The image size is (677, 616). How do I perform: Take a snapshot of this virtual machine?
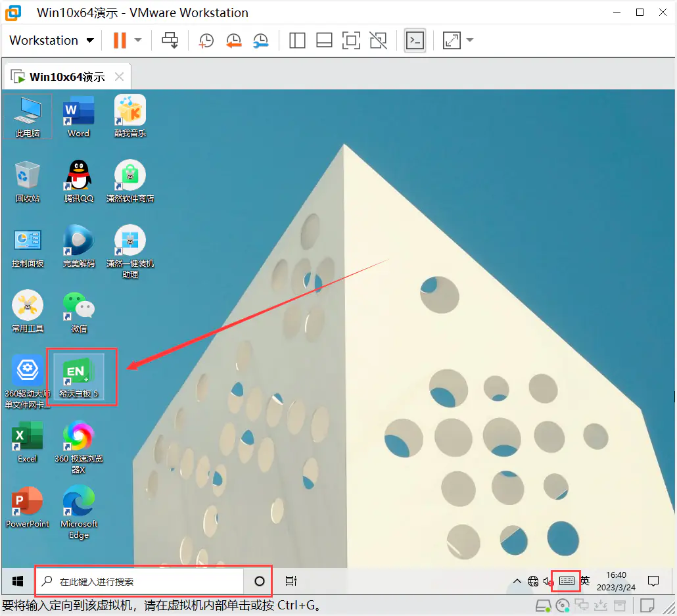[x=206, y=41]
